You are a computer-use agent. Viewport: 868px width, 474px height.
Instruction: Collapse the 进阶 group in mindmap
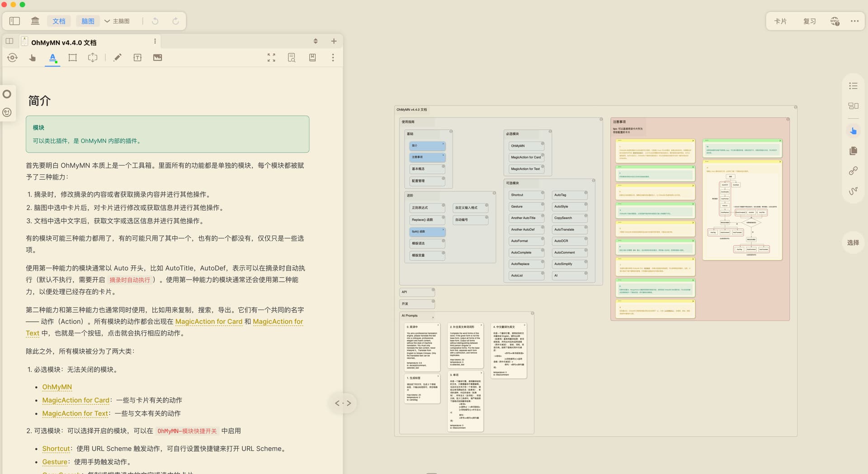pyautogui.click(x=494, y=193)
